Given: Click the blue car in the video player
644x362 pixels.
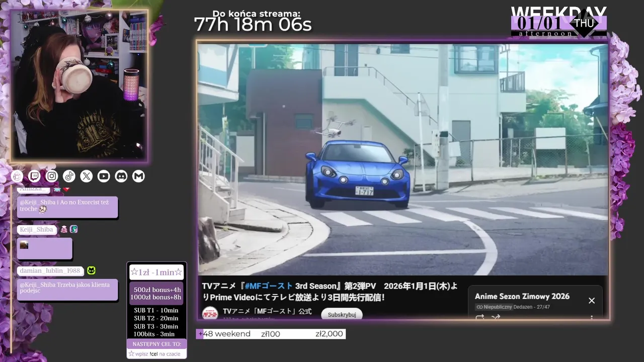Looking at the screenshot, I should [x=357, y=173].
